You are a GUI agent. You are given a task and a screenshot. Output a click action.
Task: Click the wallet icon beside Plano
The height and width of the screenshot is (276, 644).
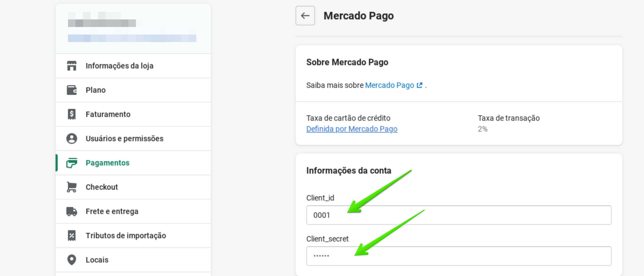point(72,90)
